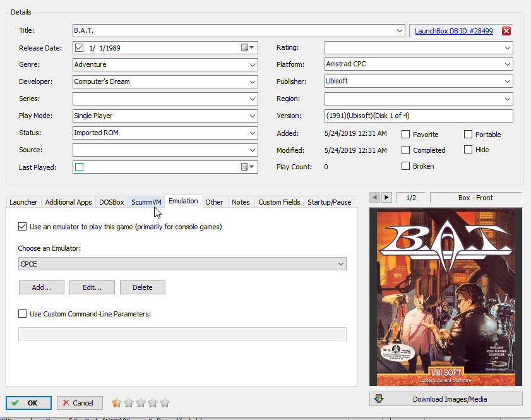531x420 pixels.
Task: Open the DOSBox tab
Action: 111,202
